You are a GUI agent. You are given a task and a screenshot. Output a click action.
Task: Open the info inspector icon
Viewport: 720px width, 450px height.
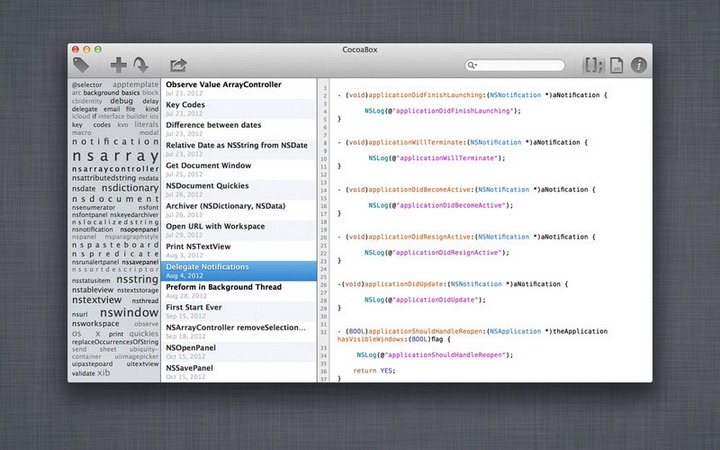coord(639,65)
